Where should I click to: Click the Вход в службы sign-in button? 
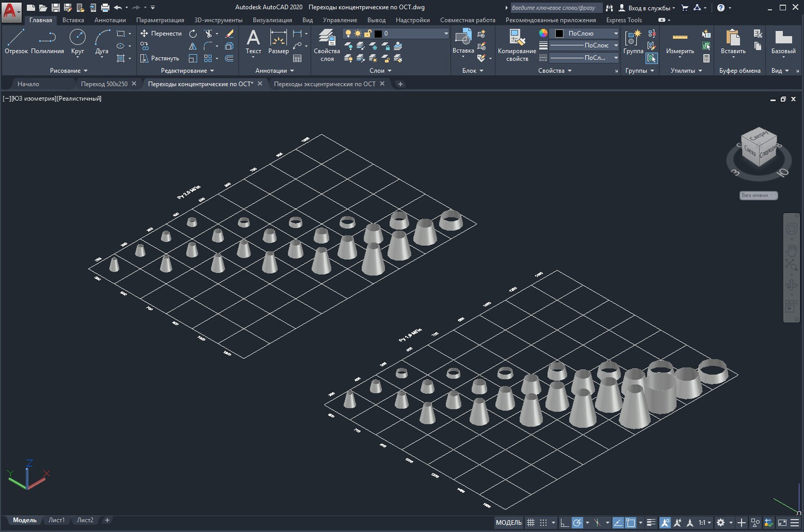(x=646, y=8)
